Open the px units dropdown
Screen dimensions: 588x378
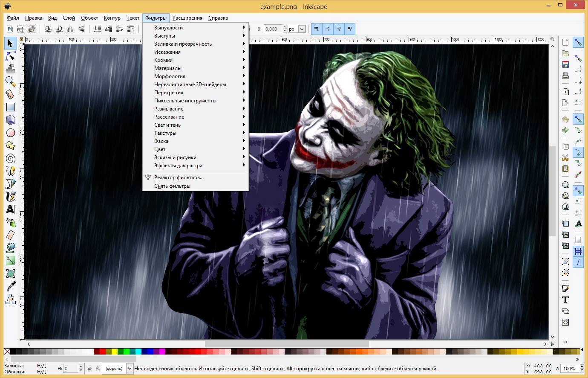click(297, 29)
